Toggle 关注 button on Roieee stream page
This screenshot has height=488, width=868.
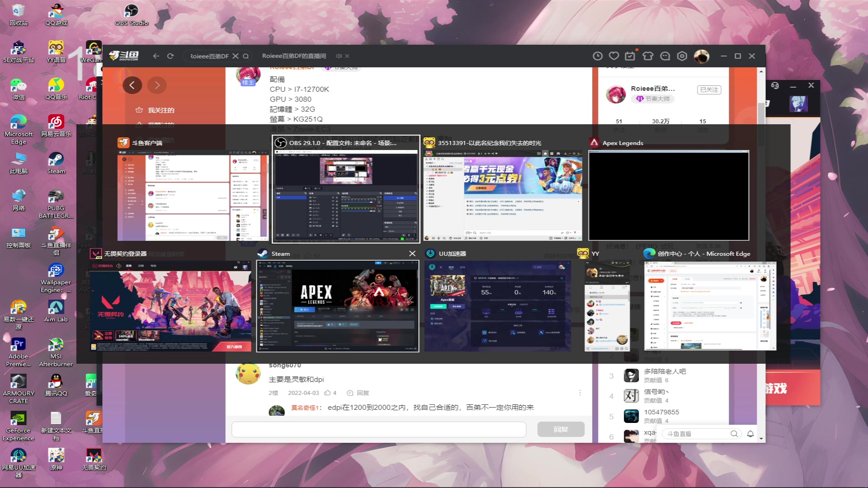tap(709, 90)
